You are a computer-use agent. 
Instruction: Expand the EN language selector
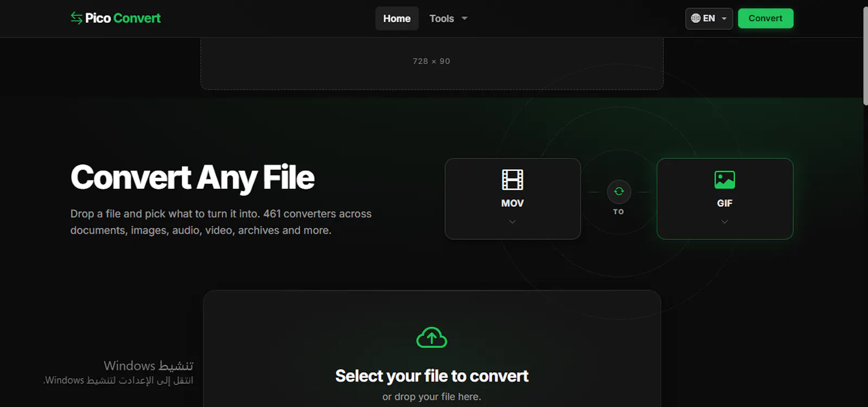(x=709, y=18)
